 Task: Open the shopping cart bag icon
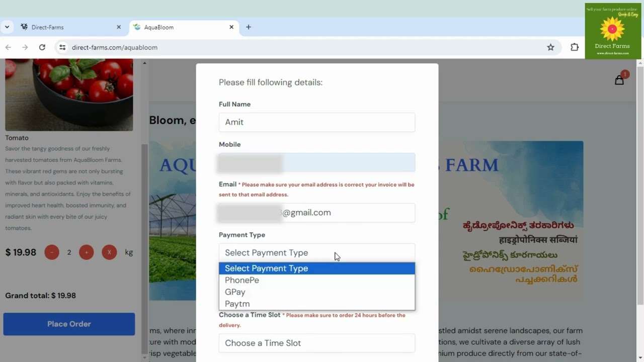(x=619, y=80)
